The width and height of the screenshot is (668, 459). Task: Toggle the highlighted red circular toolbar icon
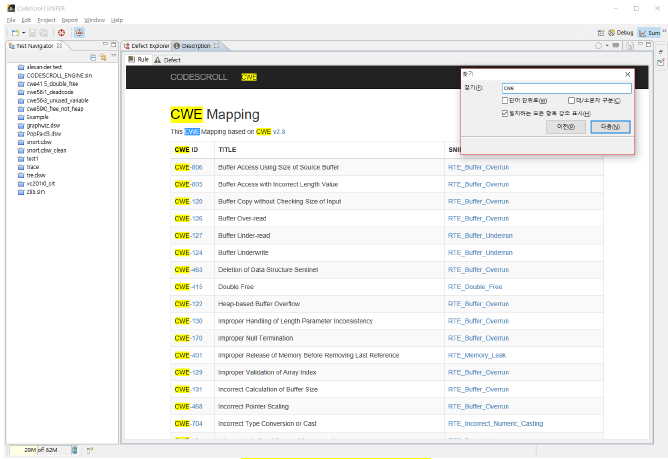click(x=79, y=33)
